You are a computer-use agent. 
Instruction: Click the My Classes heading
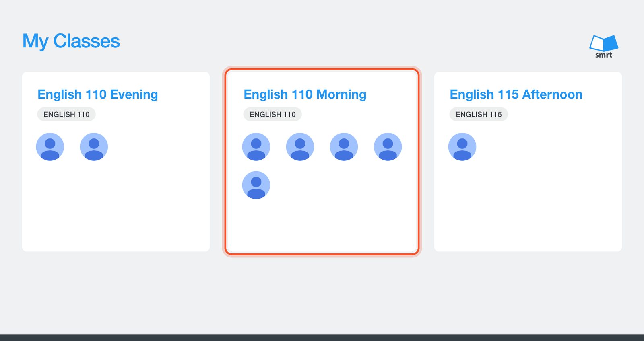pyautogui.click(x=71, y=41)
